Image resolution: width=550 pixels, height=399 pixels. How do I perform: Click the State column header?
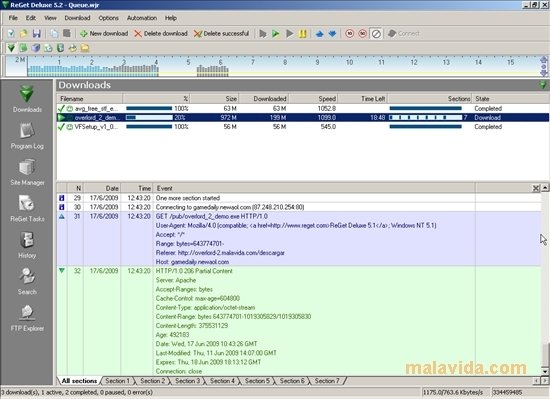pyautogui.click(x=510, y=99)
